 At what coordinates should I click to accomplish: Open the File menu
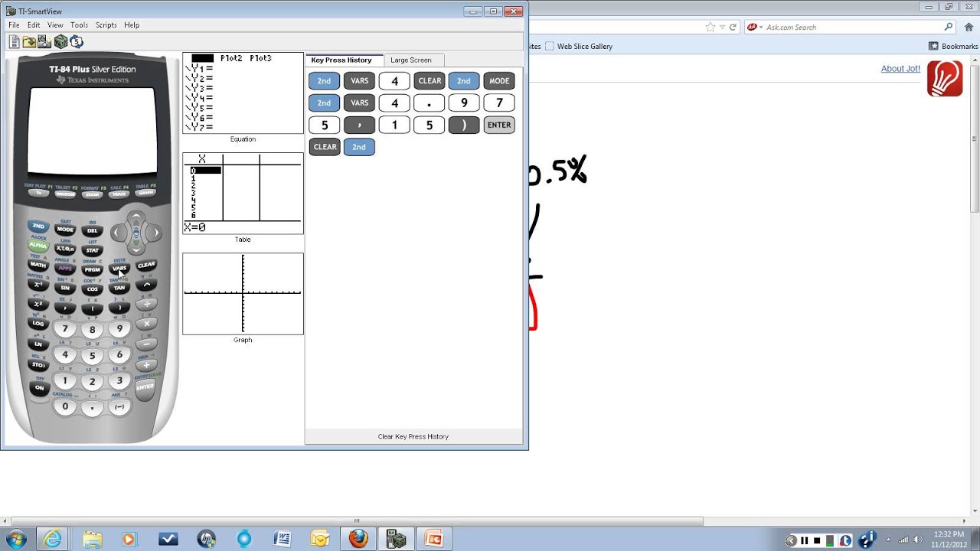pos(14,25)
